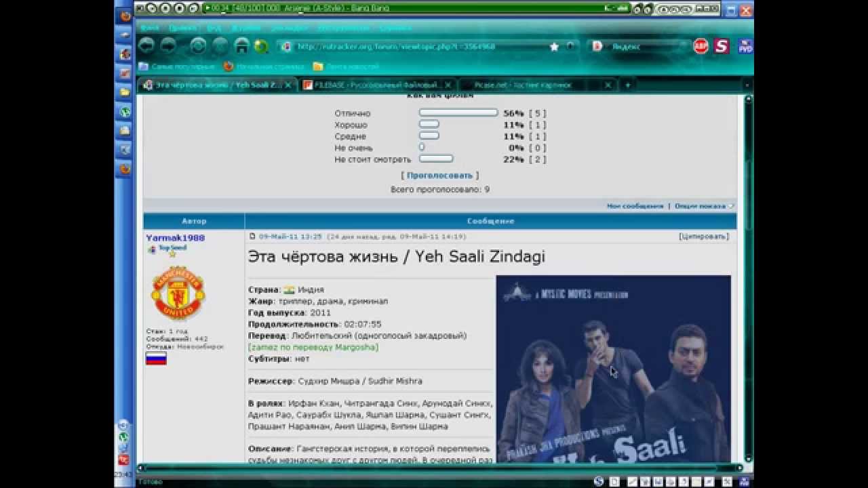The height and width of the screenshot is (488, 868).
Task: Bookmark page with the star icon
Action: tap(554, 47)
